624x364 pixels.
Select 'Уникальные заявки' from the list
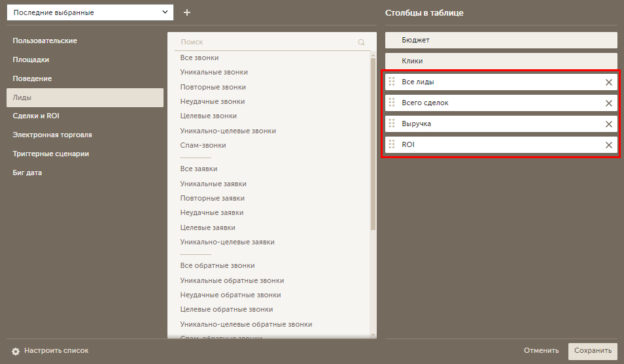[213, 184]
